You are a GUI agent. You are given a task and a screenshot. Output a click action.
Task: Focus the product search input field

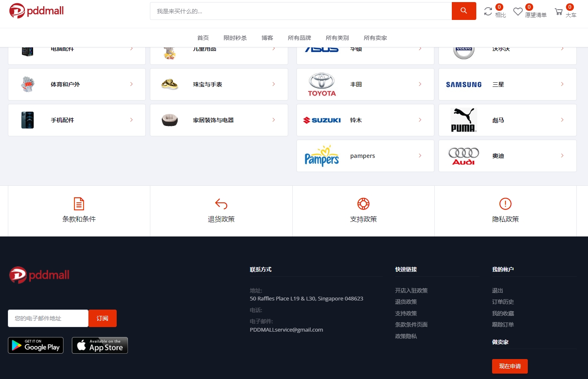point(301,11)
